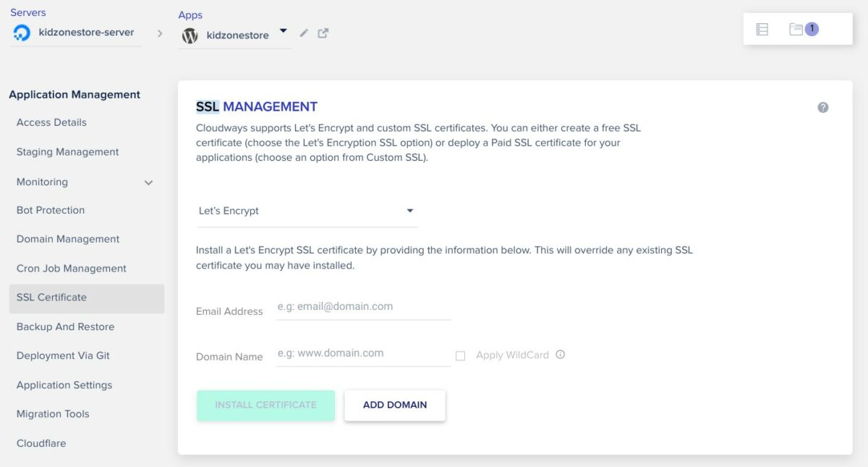Open Backup And Restore section
Screen dimensions: 868x467
(65, 327)
